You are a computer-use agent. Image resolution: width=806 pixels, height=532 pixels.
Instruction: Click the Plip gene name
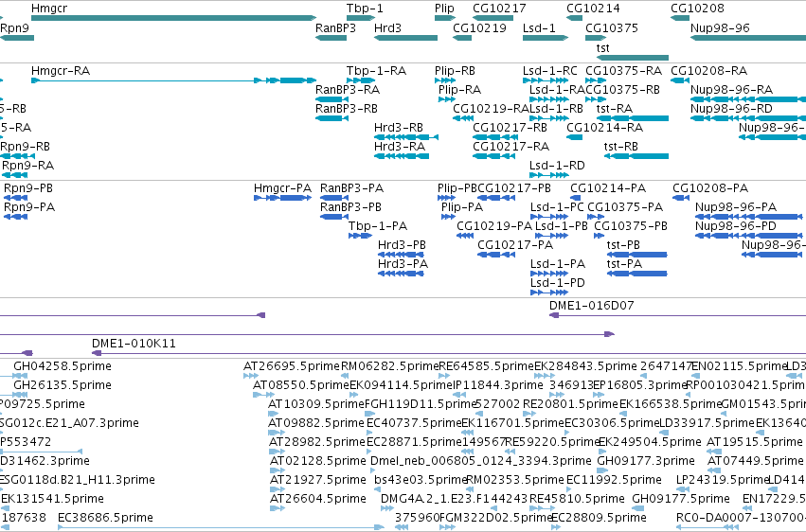pos(444,9)
